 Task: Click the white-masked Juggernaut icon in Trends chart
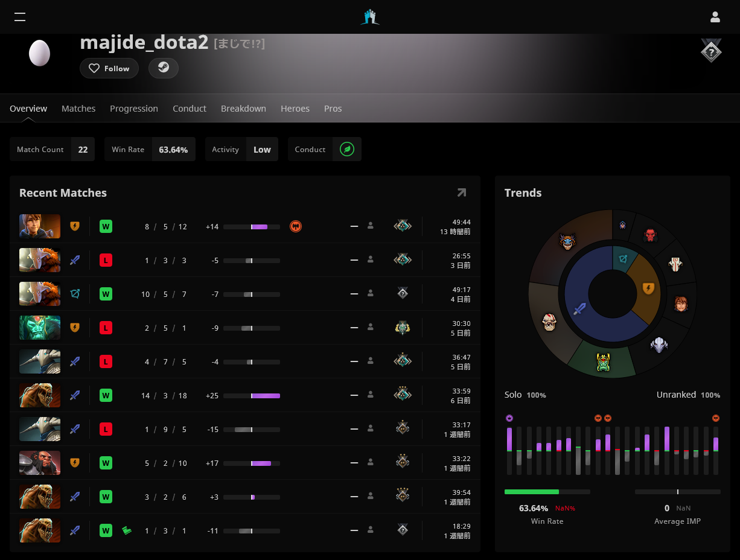[675, 264]
